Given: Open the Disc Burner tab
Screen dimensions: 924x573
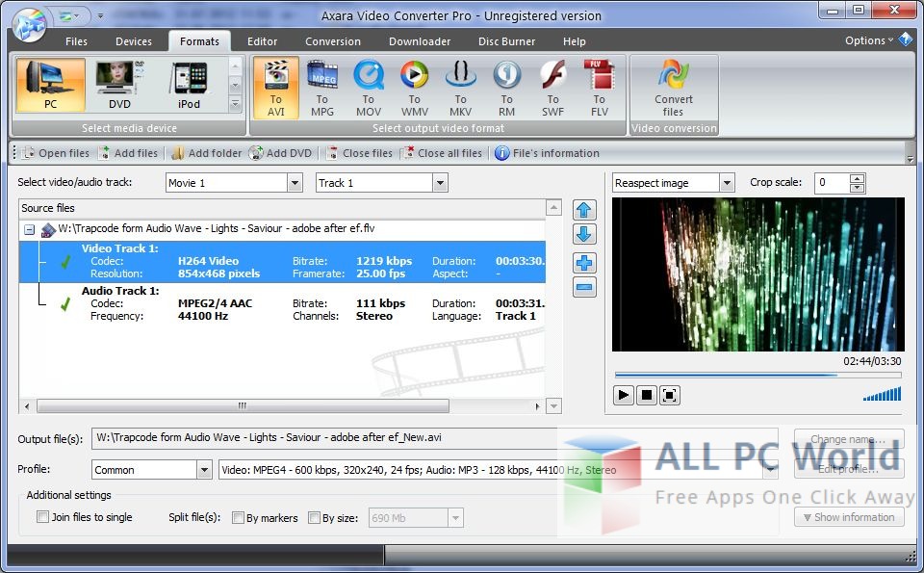Looking at the screenshot, I should pos(506,41).
